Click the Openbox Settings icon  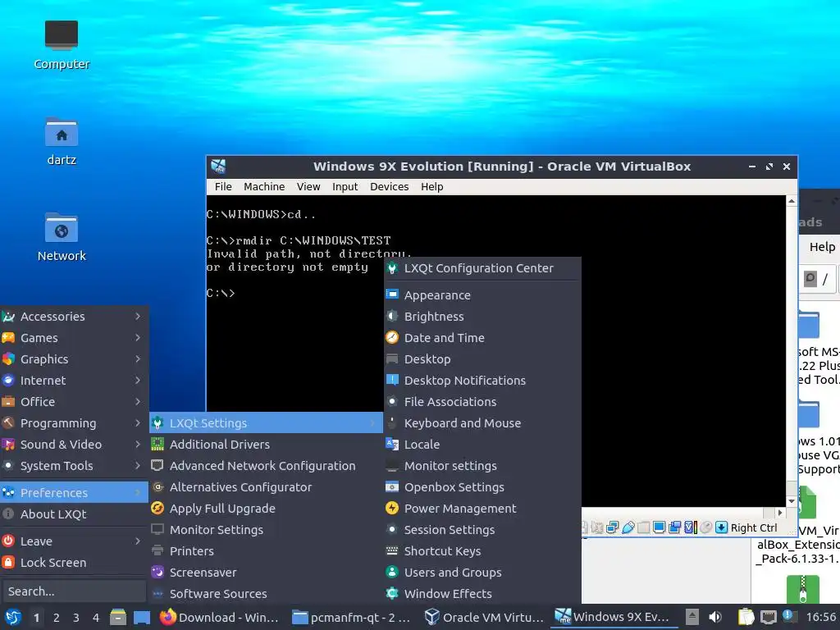coord(392,487)
